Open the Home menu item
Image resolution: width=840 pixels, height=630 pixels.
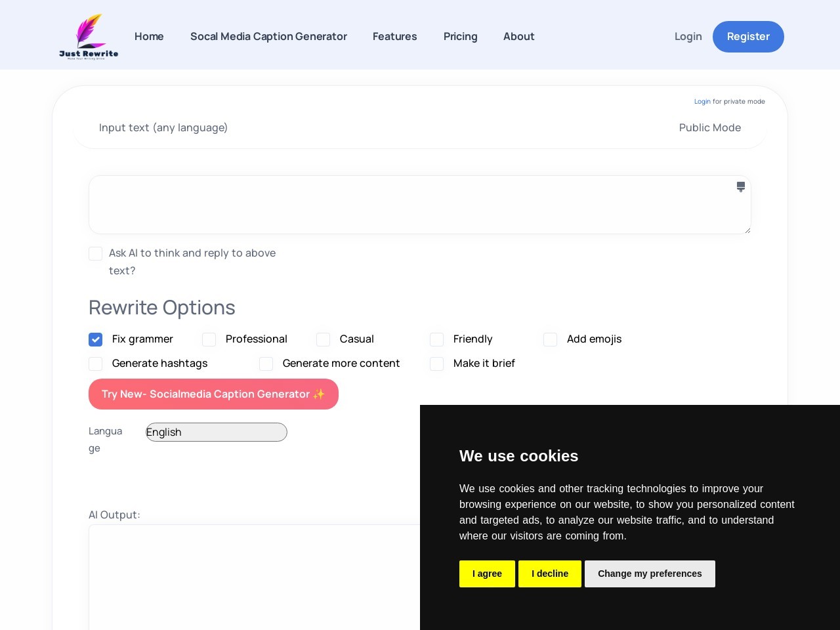click(149, 37)
